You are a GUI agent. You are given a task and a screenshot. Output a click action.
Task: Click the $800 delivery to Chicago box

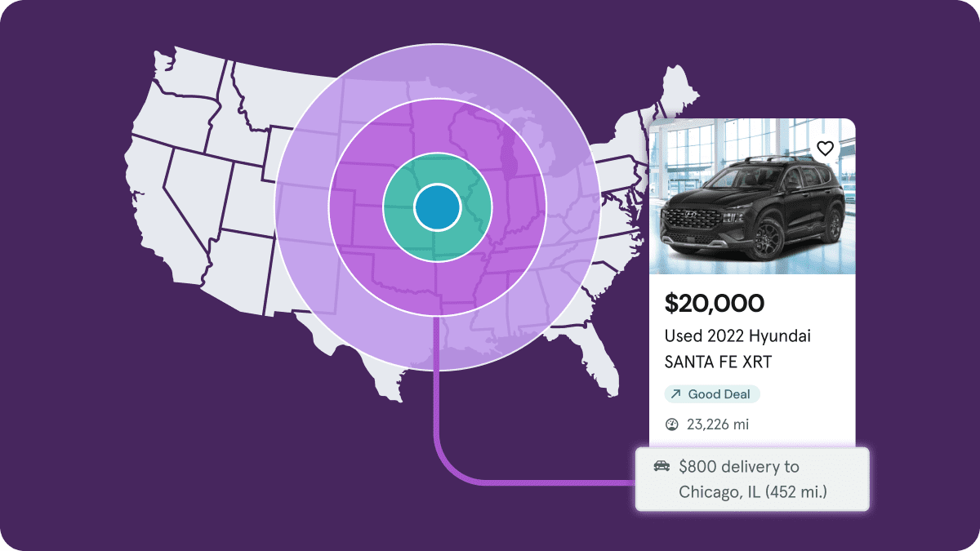click(751, 479)
